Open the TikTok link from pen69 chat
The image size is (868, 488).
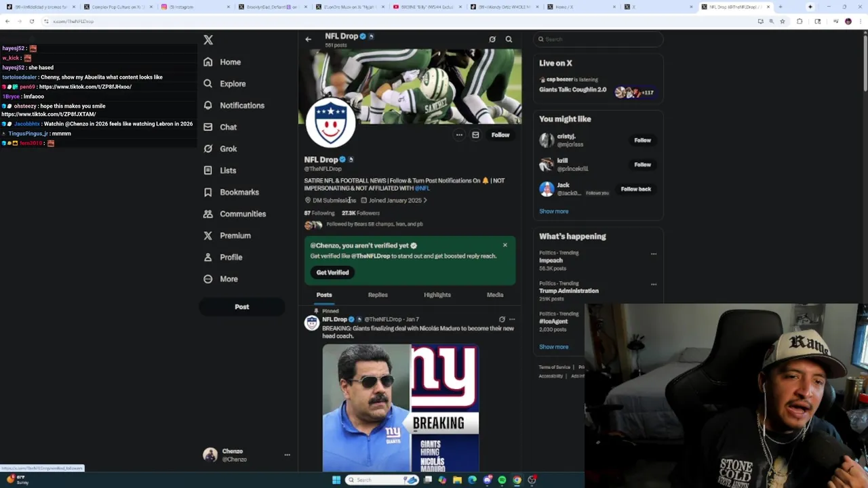click(x=85, y=87)
